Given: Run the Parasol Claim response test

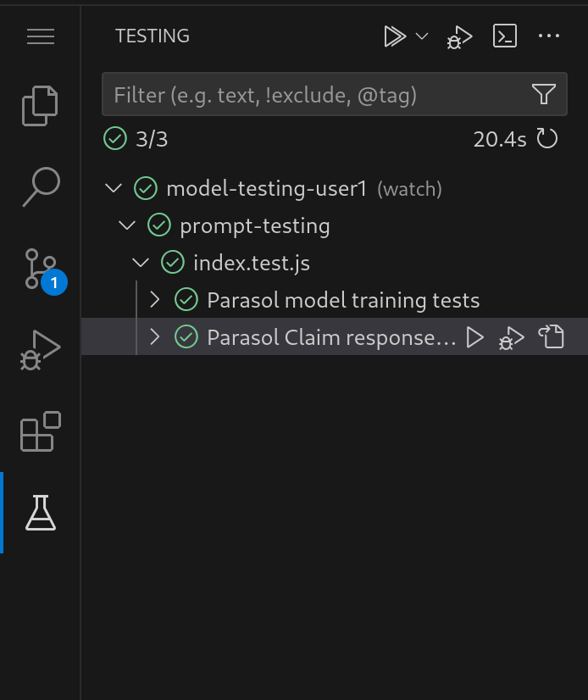Looking at the screenshot, I should click(x=475, y=337).
